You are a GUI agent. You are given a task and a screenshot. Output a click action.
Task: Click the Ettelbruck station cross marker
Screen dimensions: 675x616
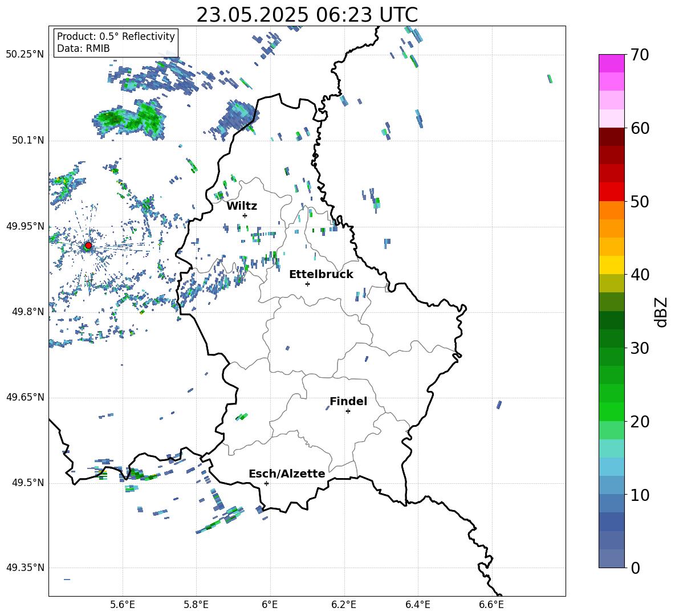(x=307, y=284)
